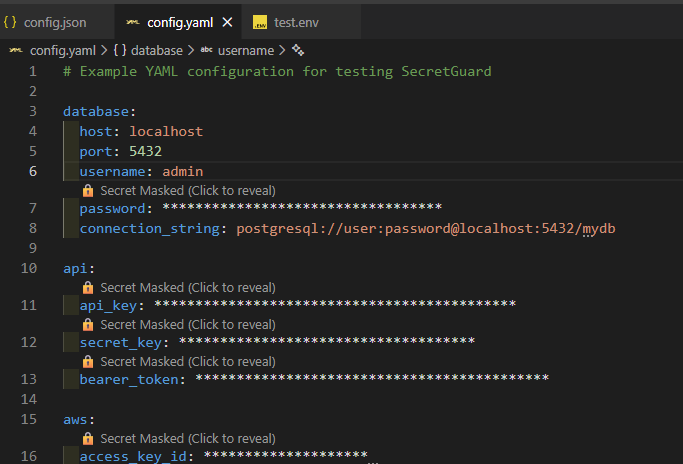Click the YAML icon in the breadcrumb

(16, 51)
